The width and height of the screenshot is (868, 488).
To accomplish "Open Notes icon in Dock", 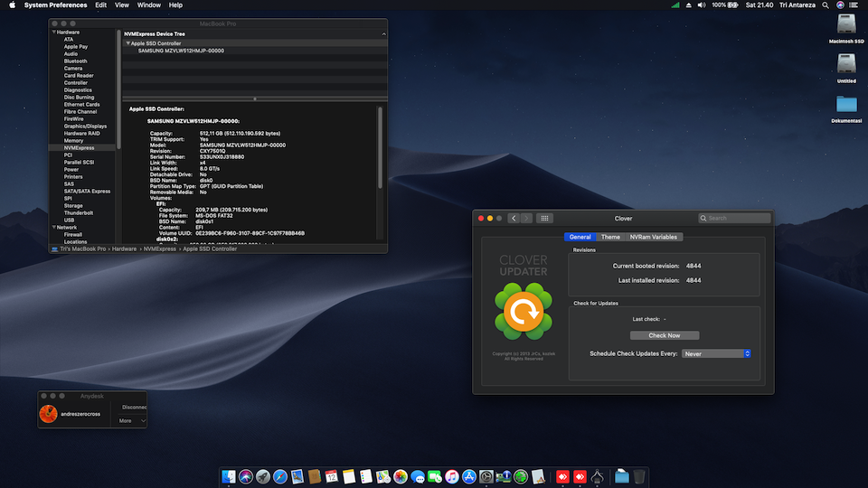I will (x=349, y=476).
